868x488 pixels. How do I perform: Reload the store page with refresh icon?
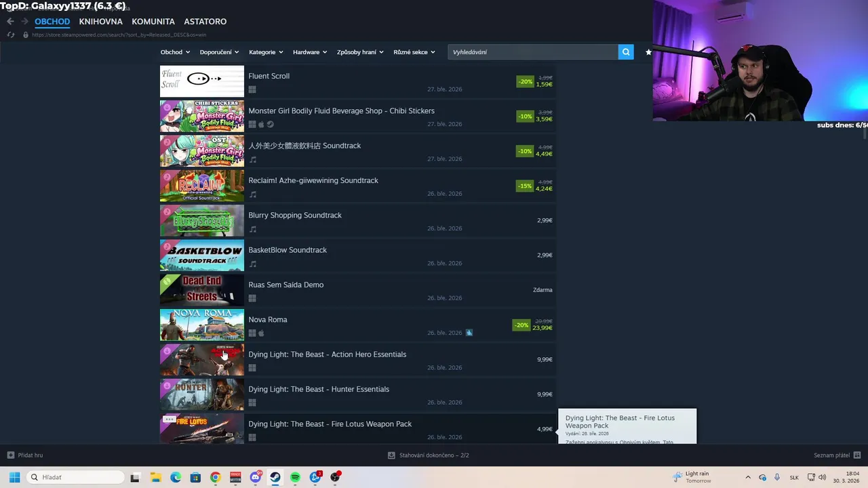[x=11, y=35]
